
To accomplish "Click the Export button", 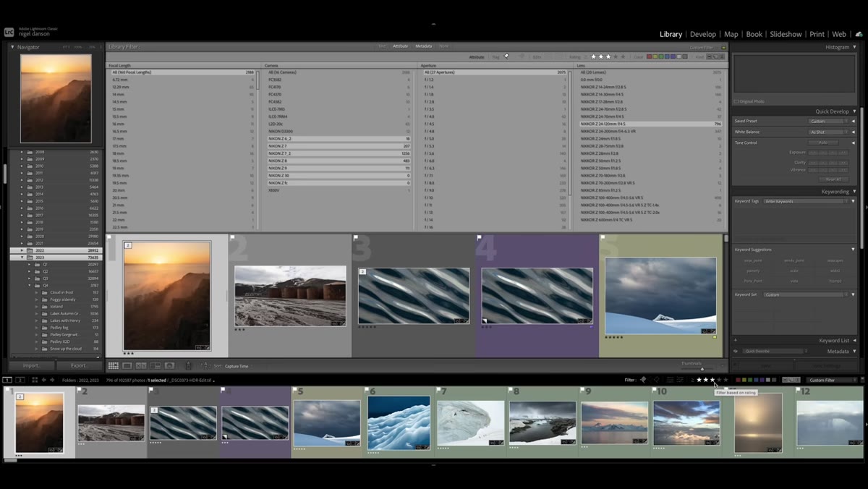I will coord(79,365).
